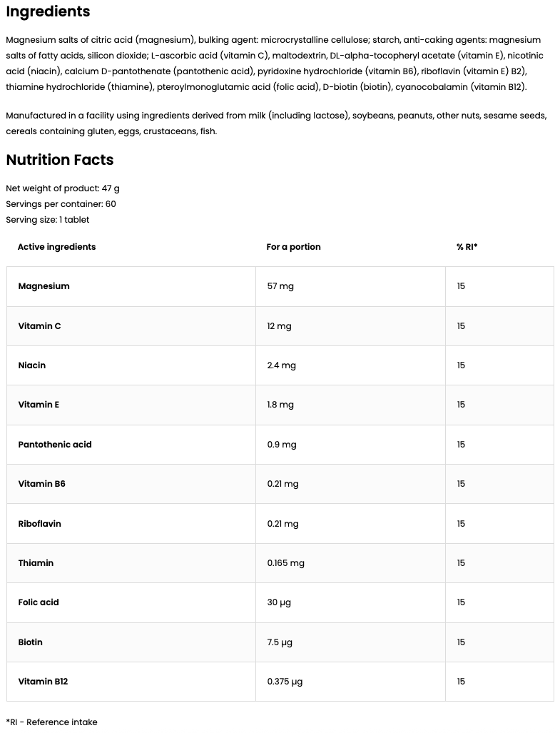Image resolution: width=560 pixels, height=733 pixels.
Task: Click the '2.4 mg' niacin amount
Action: [x=281, y=365]
